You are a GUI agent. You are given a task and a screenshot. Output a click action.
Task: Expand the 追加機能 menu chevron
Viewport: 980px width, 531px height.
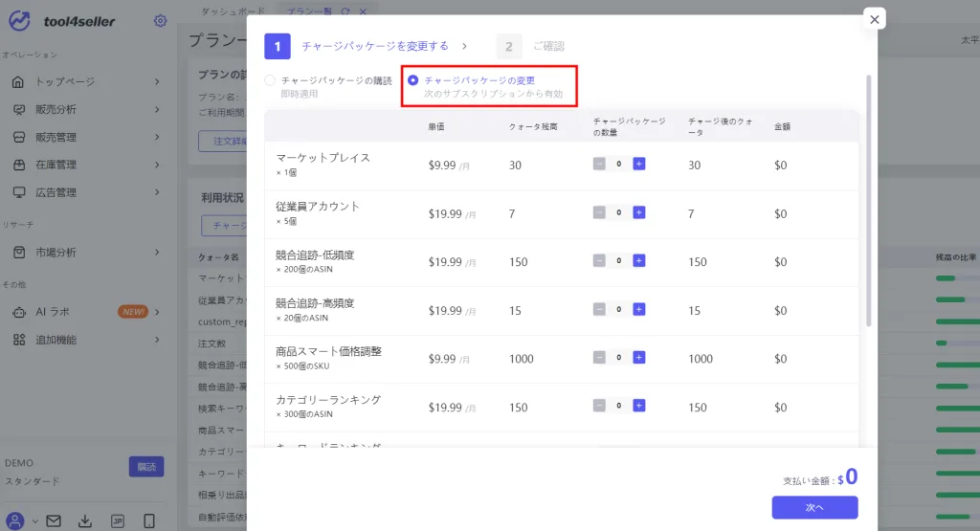[157, 340]
